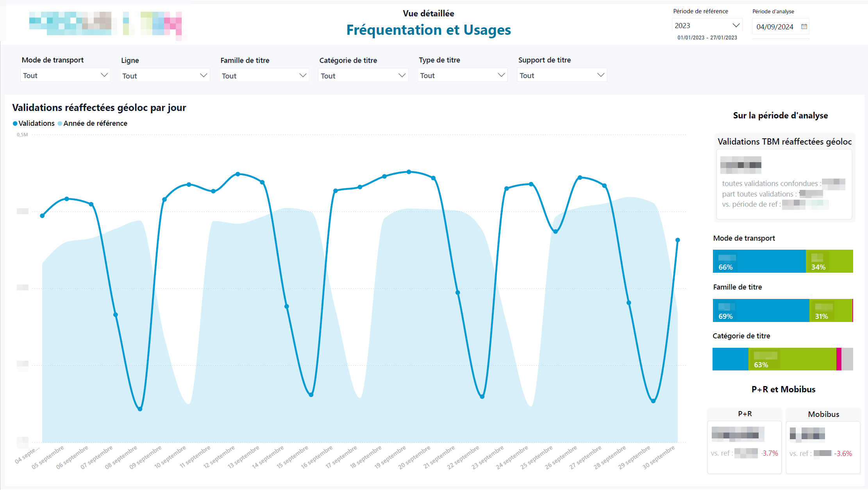The height and width of the screenshot is (490, 868).
Task: Click the -3.6% value on the Mobibus card
Action: click(x=843, y=454)
